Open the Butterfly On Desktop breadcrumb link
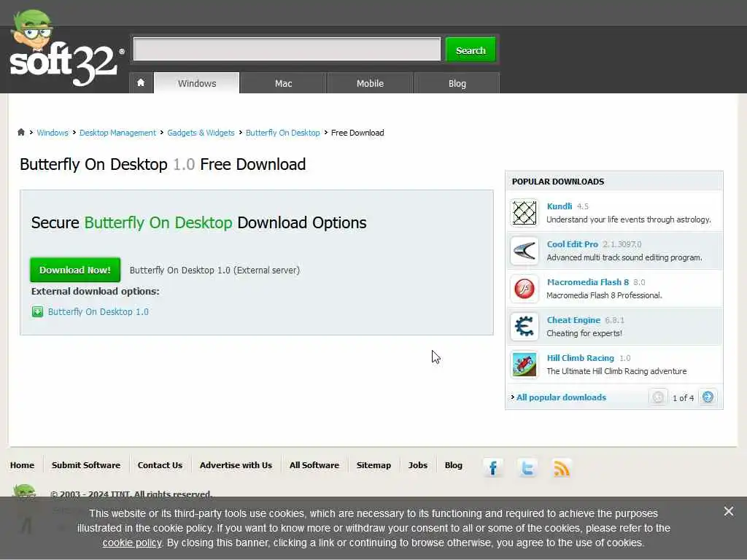The width and height of the screenshot is (747, 560). (282, 133)
